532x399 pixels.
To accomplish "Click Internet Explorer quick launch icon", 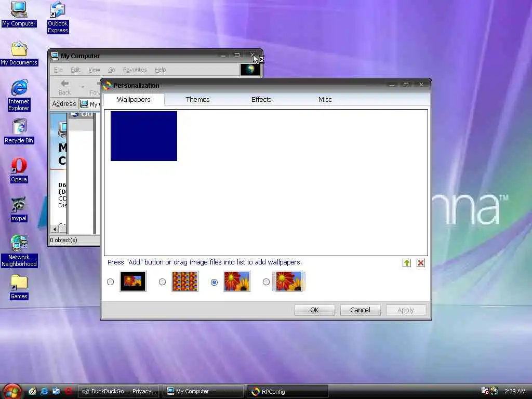I will pos(44,391).
